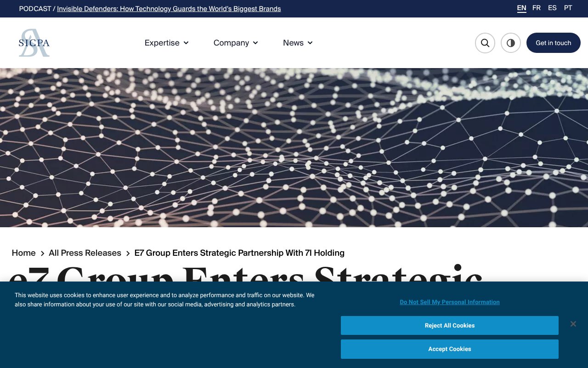Navigate to Home via breadcrumb

[x=23, y=253]
